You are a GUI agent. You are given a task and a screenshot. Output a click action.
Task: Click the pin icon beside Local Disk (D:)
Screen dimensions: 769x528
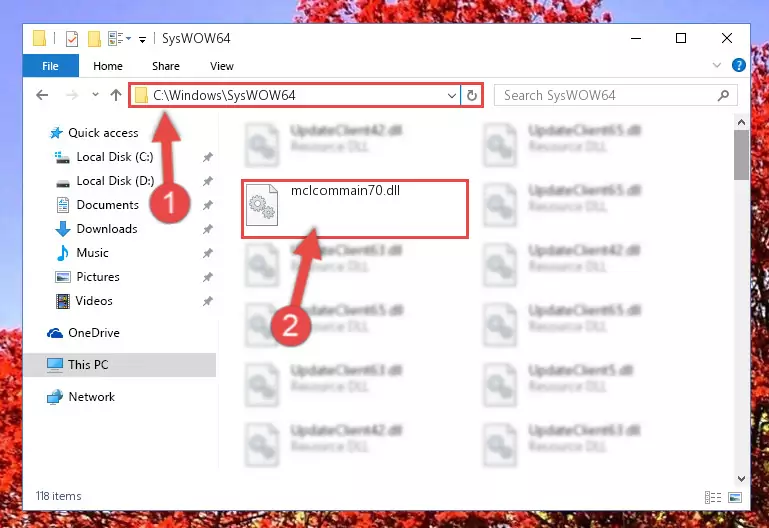(208, 181)
